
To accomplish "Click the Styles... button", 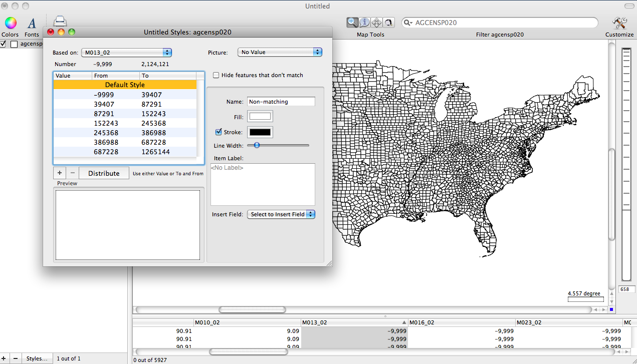I will (38, 358).
